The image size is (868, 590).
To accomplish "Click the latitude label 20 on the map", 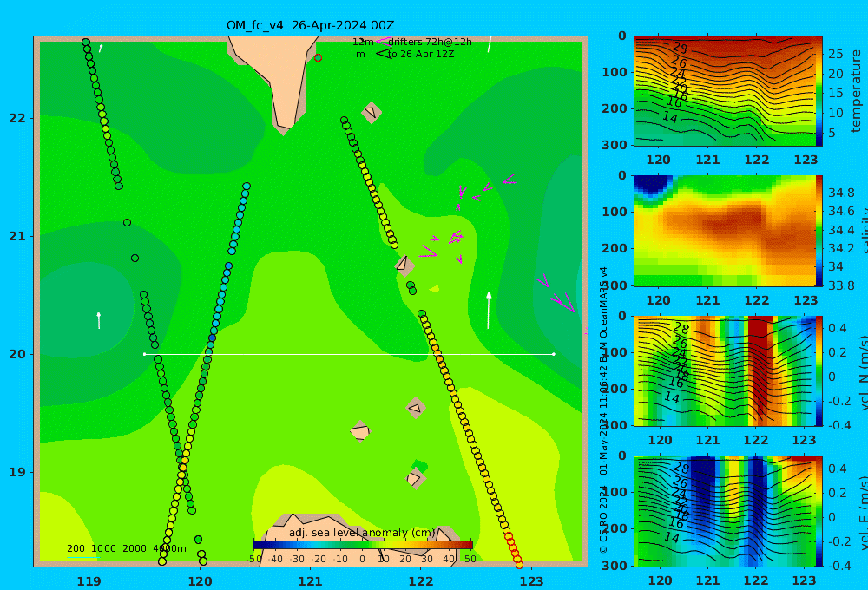I will (x=17, y=354).
